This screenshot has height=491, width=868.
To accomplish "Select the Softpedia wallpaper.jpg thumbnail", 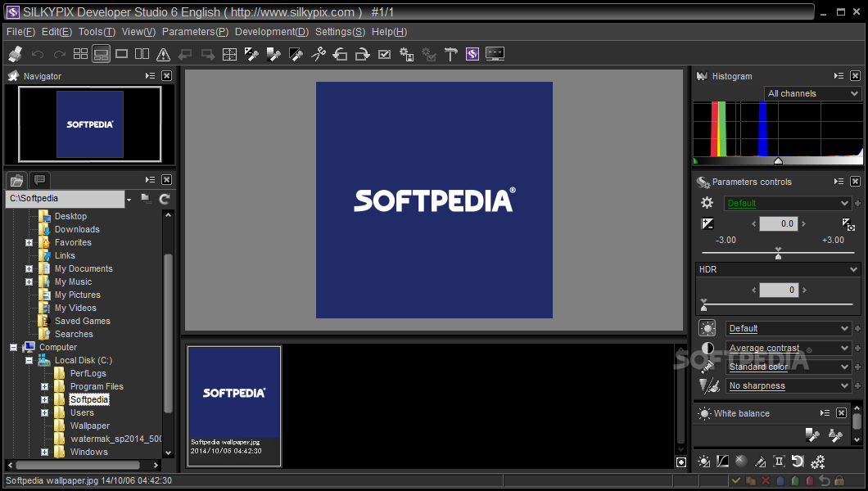I will (234, 406).
